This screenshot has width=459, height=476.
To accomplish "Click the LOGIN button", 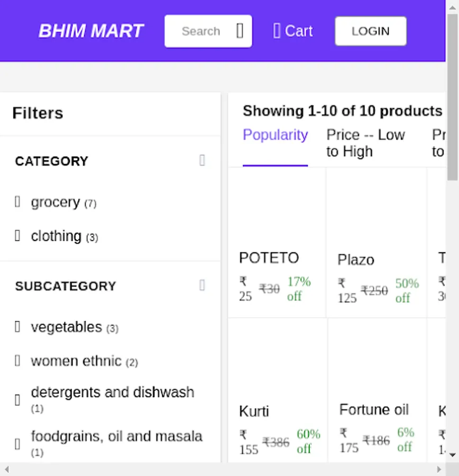I will pos(370,31).
